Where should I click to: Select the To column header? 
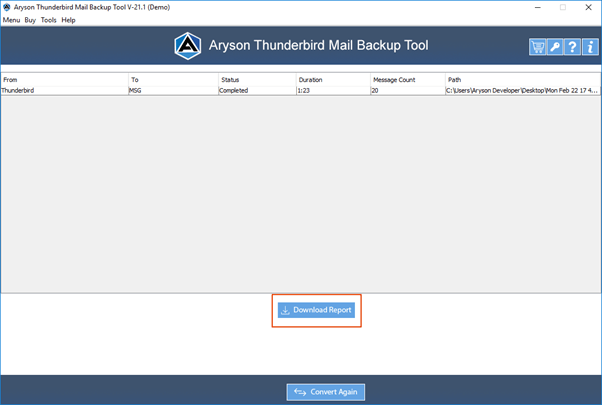[x=174, y=79]
